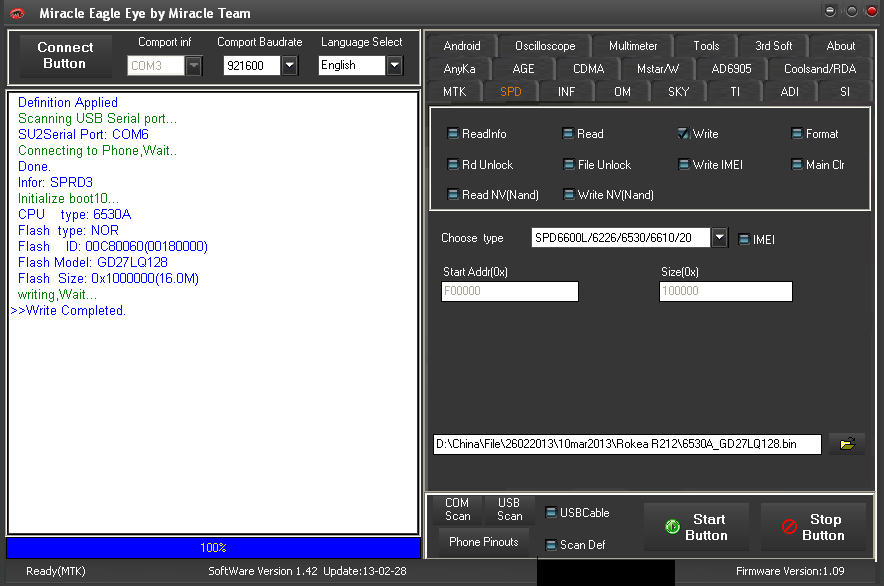The height and width of the screenshot is (586, 884).
Task: Click the 'Flash Size: 0x1000000(16.0M)' log line
Action: pyautogui.click(x=108, y=279)
